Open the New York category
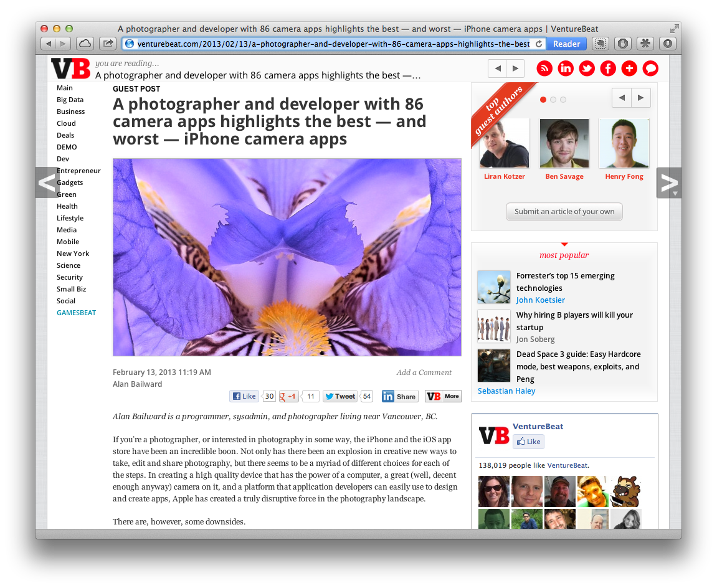Image resolution: width=717 pixels, height=588 pixels. point(73,254)
